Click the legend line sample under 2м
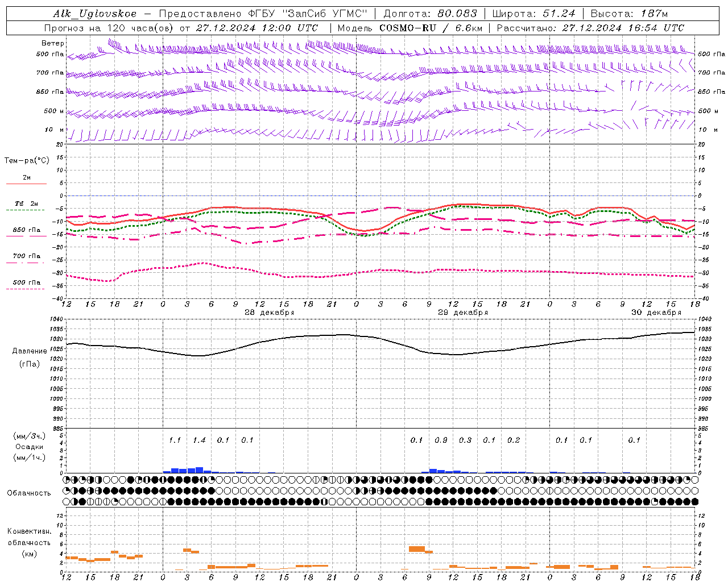Screen dimensions: 728x582 [26, 184]
